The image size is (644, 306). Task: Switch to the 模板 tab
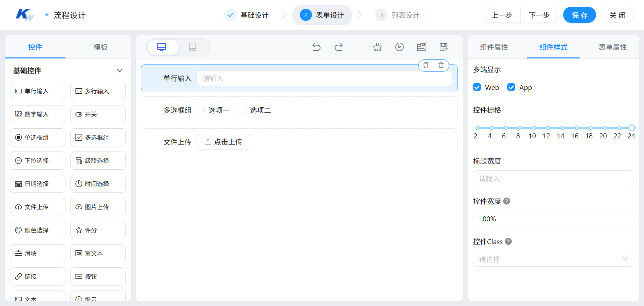(100, 47)
